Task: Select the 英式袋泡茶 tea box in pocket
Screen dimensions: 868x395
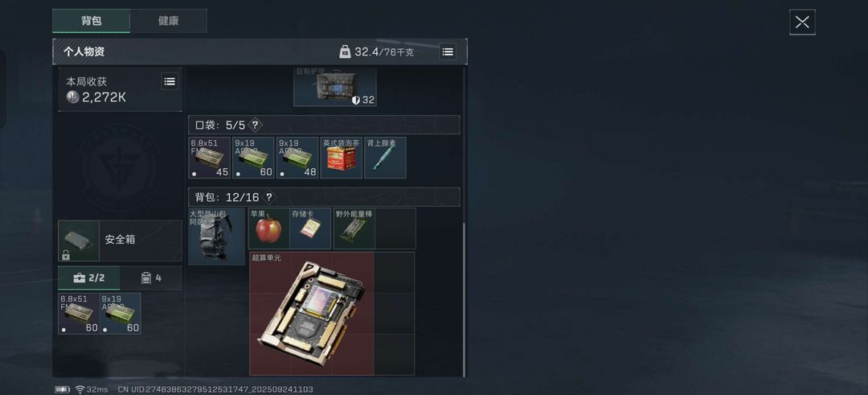Action: tap(342, 158)
